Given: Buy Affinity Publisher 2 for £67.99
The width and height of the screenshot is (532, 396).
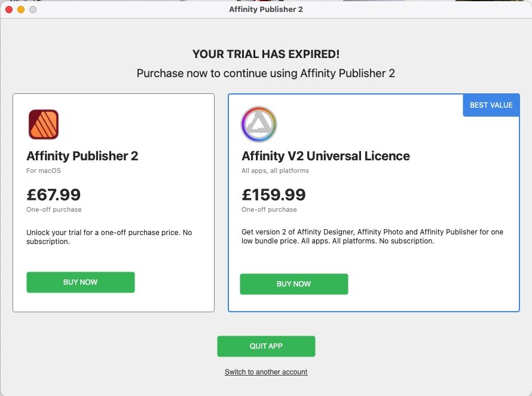Looking at the screenshot, I should (81, 282).
